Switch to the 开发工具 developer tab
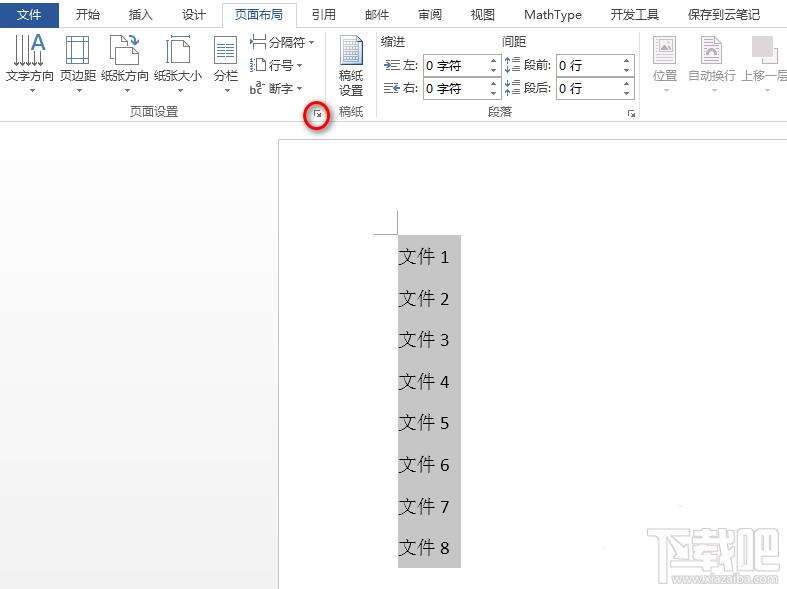787x589 pixels. tap(634, 15)
